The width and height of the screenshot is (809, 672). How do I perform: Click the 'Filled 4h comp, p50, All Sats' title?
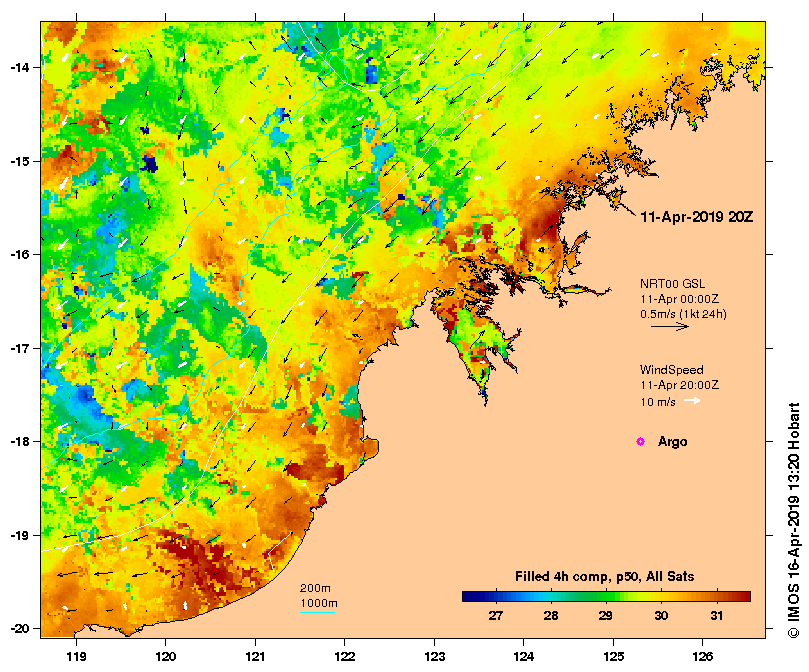tap(604, 577)
